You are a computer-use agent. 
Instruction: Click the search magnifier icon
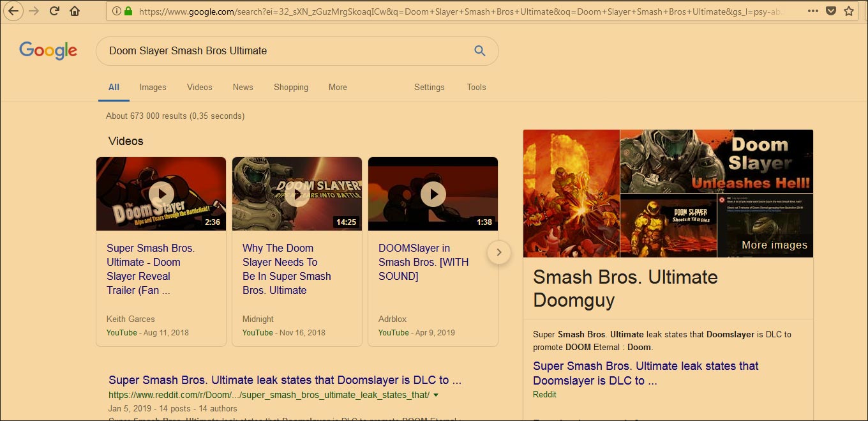tap(479, 50)
